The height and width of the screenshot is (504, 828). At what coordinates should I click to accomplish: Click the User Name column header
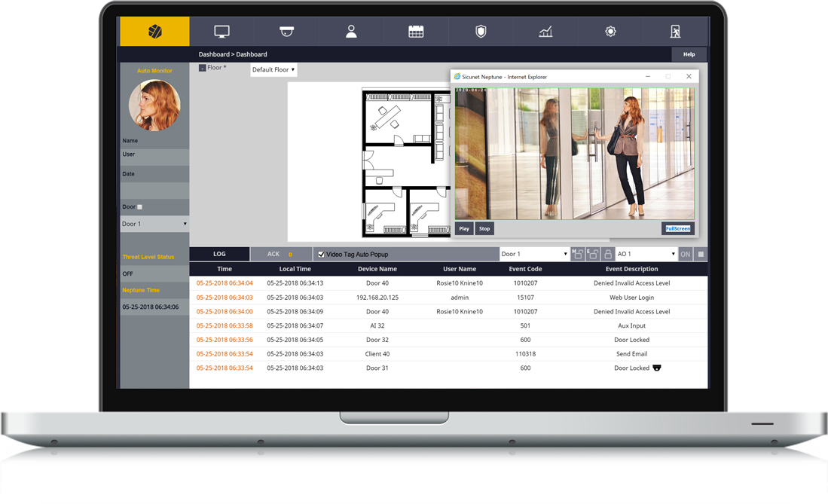point(460,269)
